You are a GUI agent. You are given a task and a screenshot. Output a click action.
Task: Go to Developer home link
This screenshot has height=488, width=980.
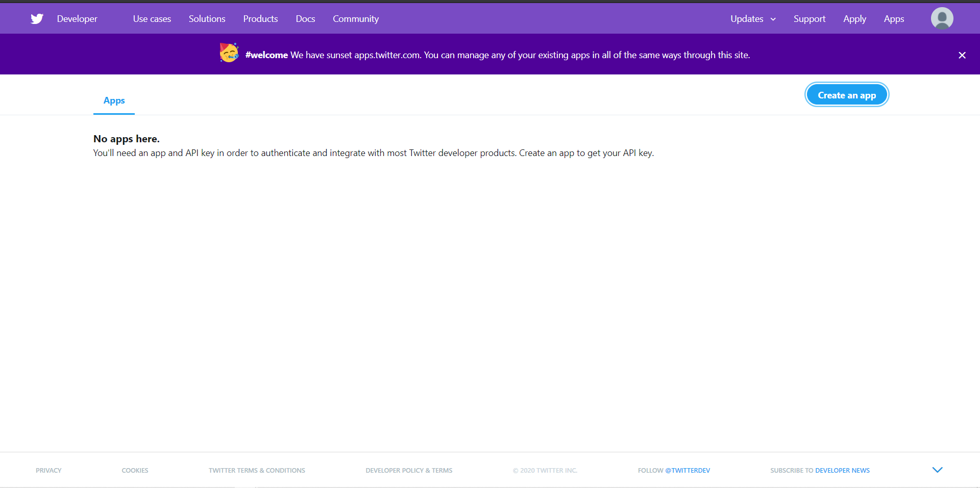pyautogui.click(x=77, y=19)
